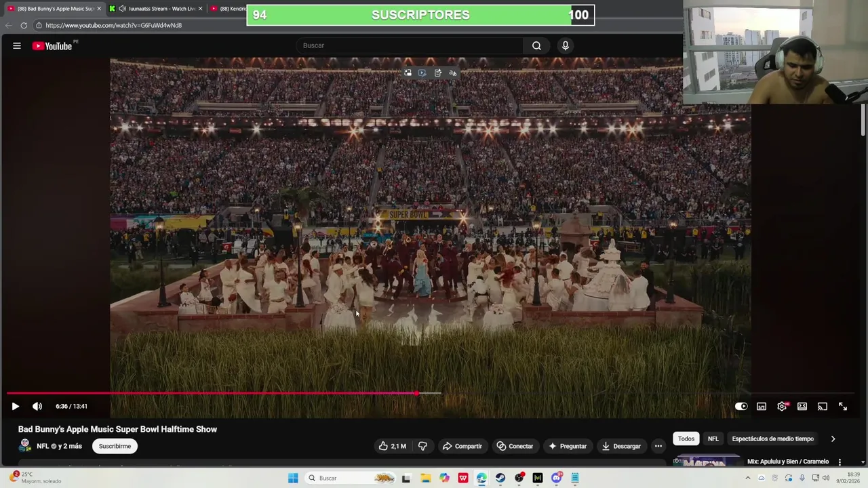Like the video showing 2,1 M
Image resolution: width=868 pixels, height=488 pixels.
coord(392,446)
